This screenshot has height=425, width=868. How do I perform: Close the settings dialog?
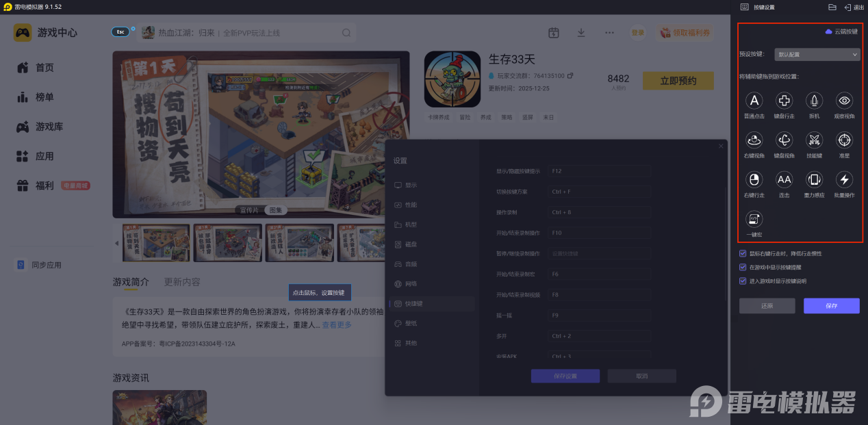point(720,146)
